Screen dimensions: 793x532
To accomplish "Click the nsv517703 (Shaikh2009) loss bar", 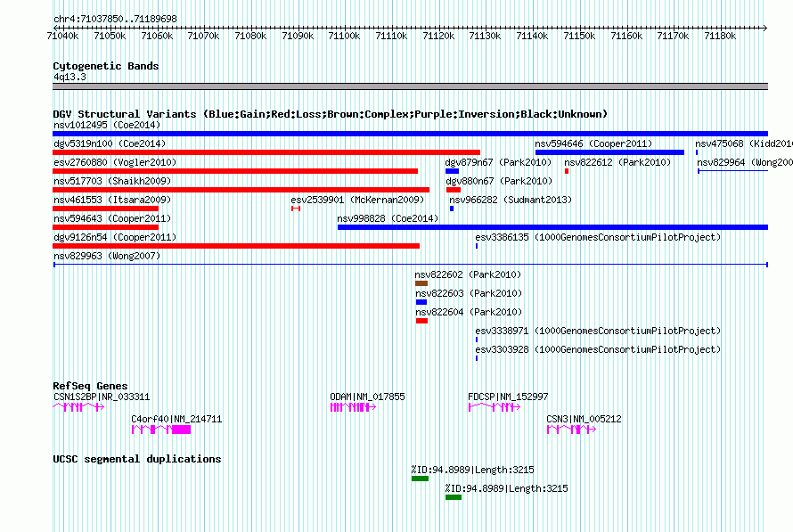I will tap(241, 190).
